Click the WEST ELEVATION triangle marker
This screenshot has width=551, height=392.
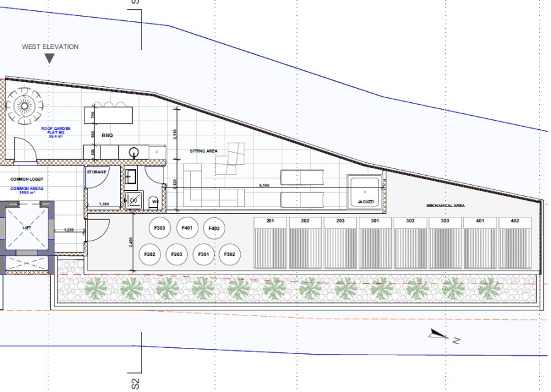tap(49, 57)
